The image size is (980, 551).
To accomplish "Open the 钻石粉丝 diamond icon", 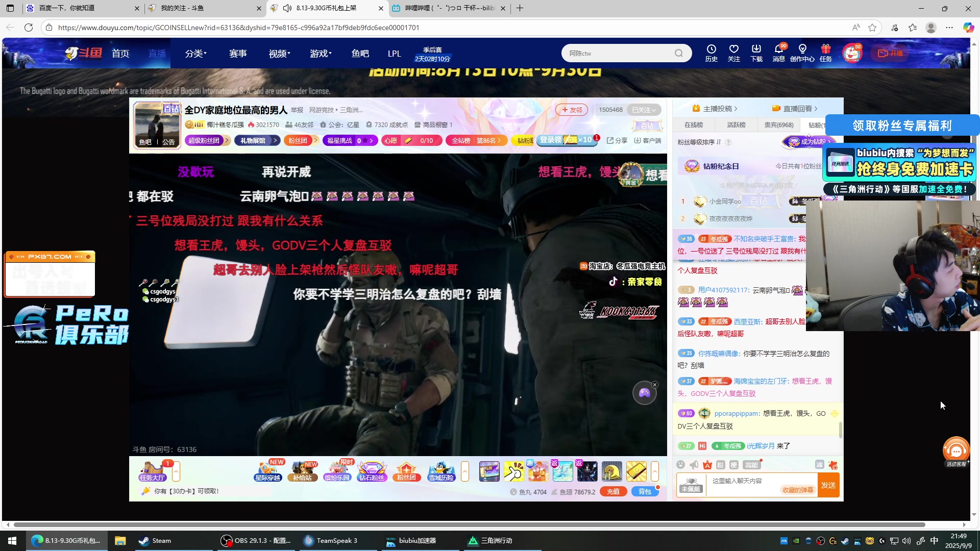I will point(372,471).
